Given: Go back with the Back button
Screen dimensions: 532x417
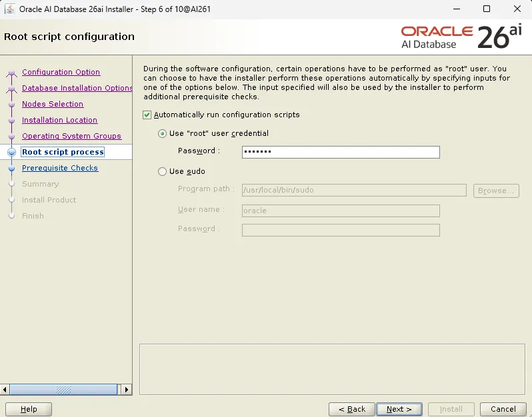Looking at the screenshot, I should (x=352, y=409).
